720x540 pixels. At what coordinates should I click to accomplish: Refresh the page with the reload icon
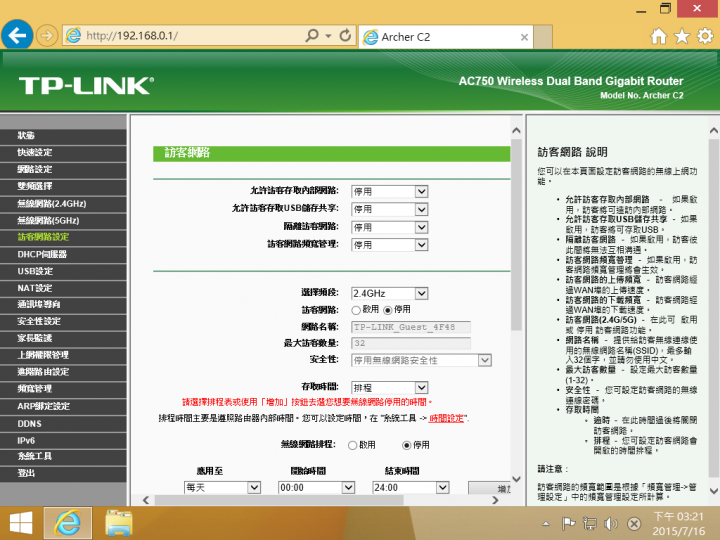tap(345, 36)
